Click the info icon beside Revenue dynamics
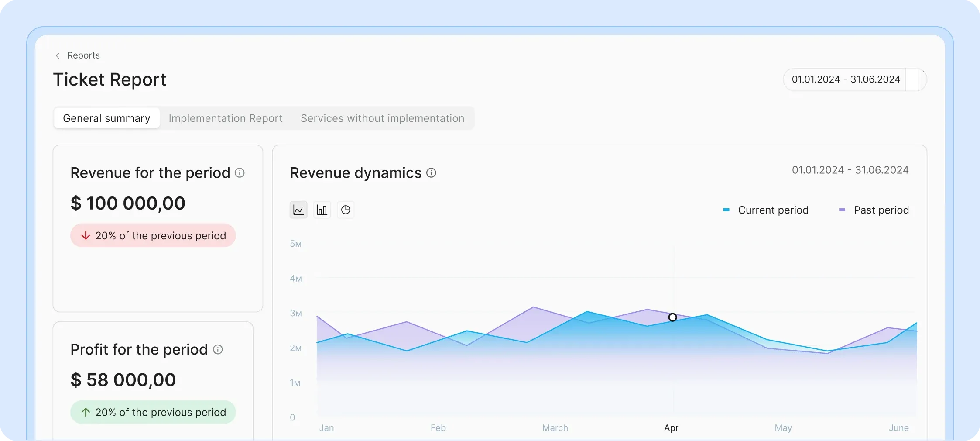980x441 pixels. (x=431, y=173)
